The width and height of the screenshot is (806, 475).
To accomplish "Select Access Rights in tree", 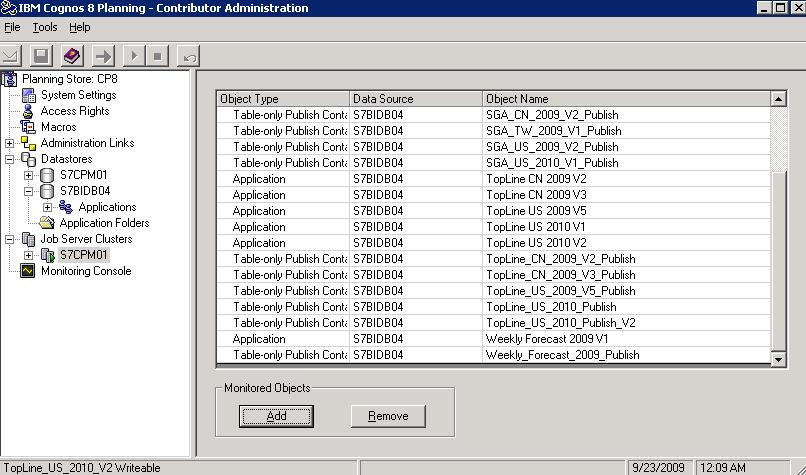I will click(75, 111).
